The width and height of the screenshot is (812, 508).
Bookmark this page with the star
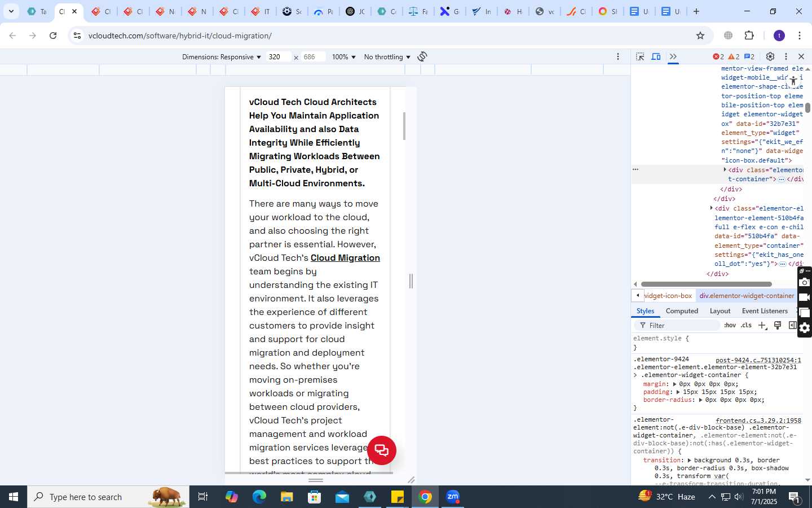700,36
